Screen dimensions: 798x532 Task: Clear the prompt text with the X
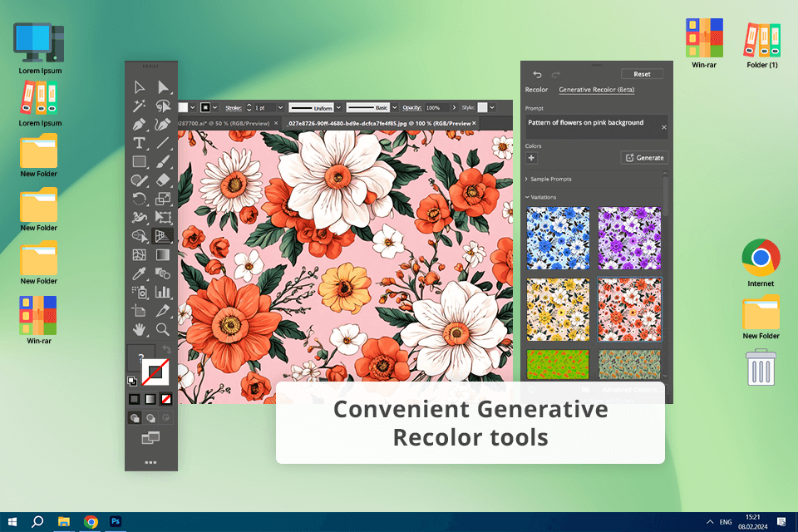663,127
